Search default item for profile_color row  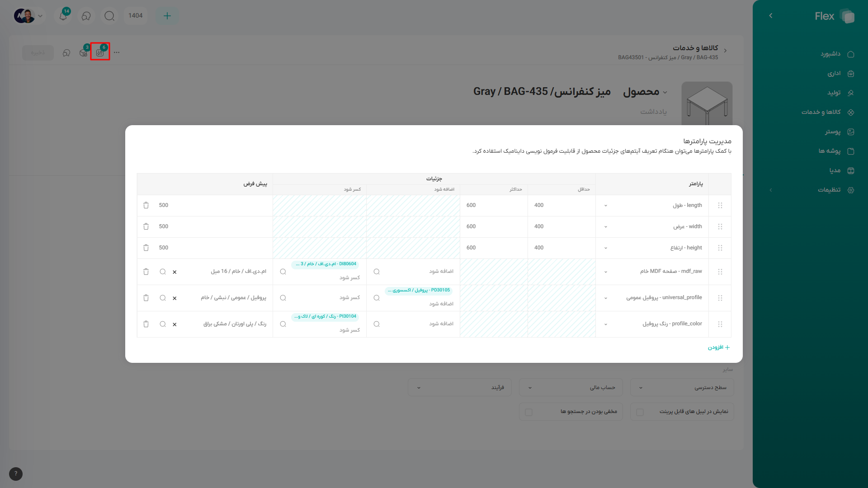(x=163, y=324)
